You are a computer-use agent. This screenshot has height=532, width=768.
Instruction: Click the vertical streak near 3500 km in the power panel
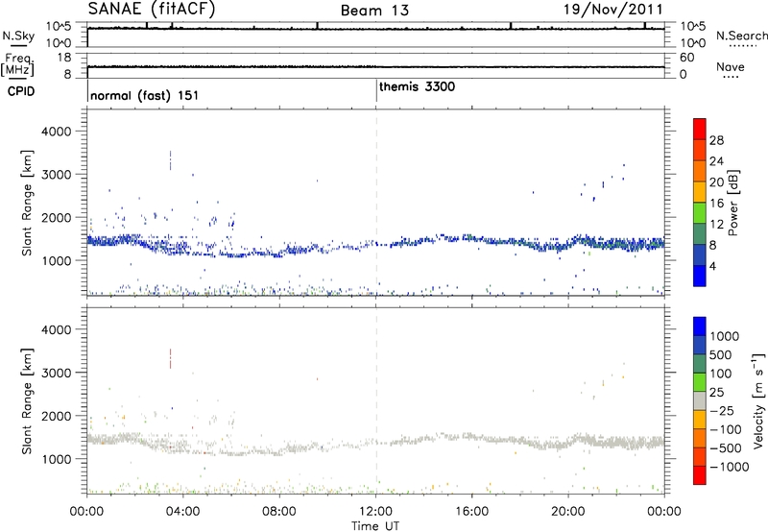coord(170,160)
